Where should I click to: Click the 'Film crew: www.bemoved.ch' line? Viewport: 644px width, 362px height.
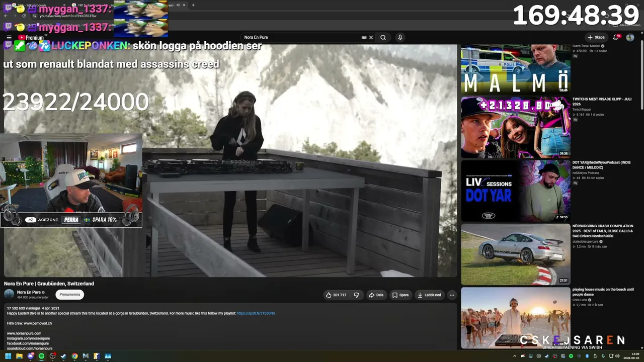click(x=29, y=323)
